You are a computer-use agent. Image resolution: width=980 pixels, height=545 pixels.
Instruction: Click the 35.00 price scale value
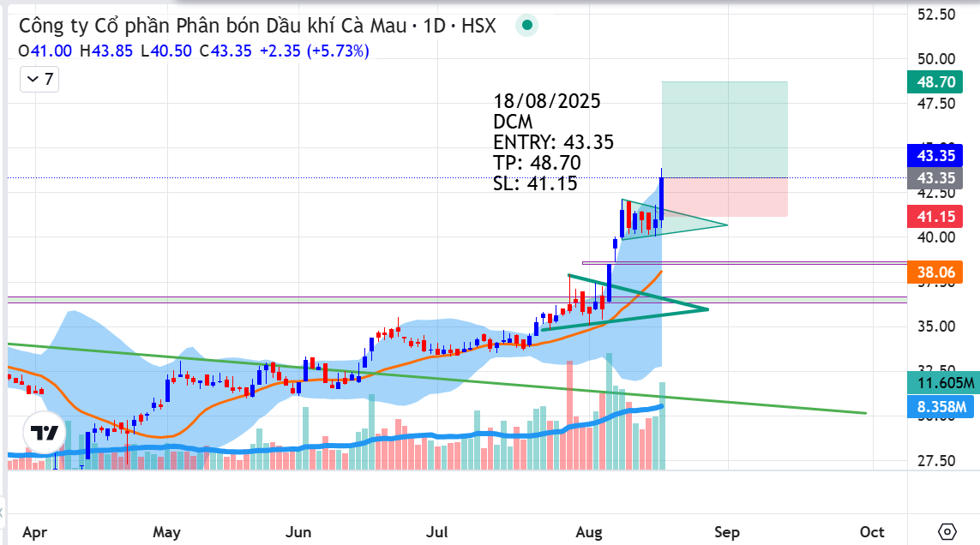pos(936,326)
